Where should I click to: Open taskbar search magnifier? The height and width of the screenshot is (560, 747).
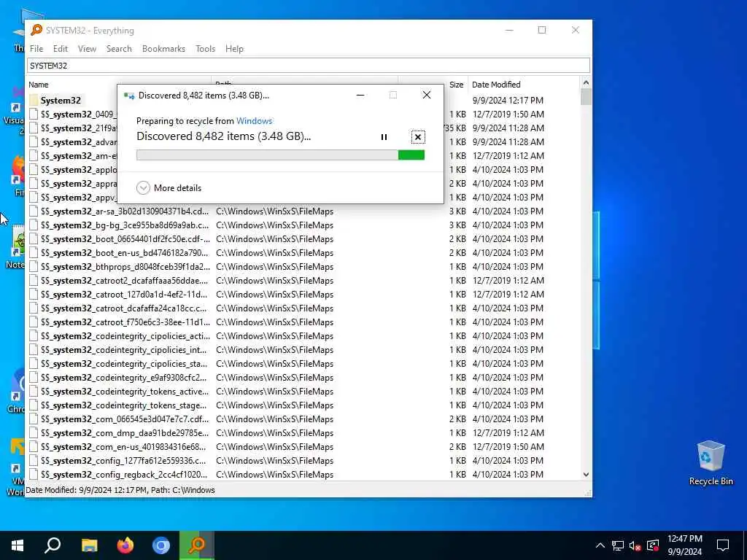(x=53, y=545)
